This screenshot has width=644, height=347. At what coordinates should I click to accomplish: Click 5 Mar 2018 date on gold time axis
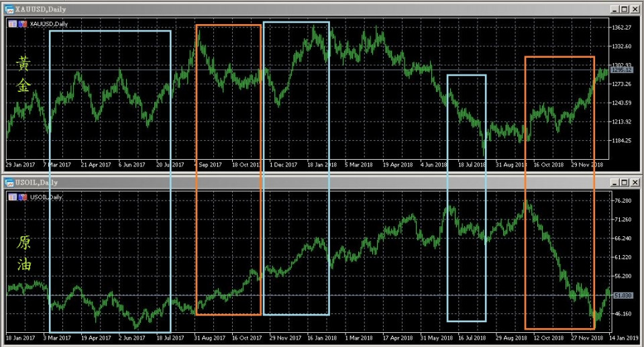tap(360, 164)
